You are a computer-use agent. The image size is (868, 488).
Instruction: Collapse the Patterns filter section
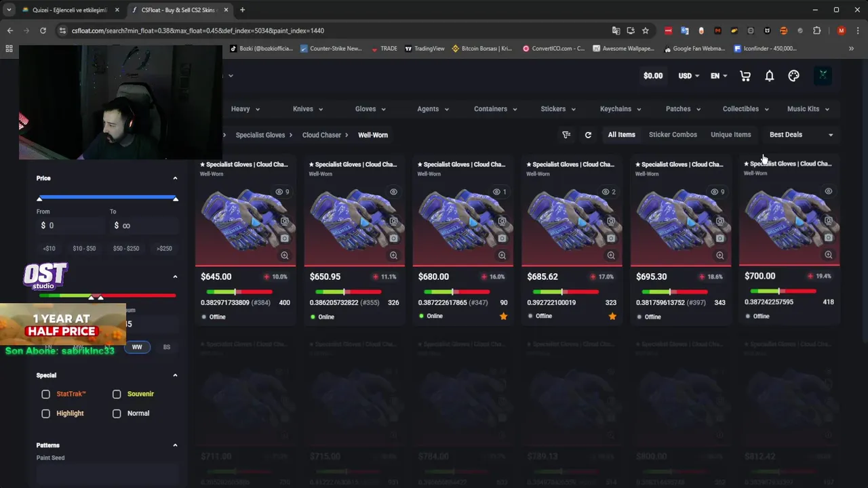[175, 445]
